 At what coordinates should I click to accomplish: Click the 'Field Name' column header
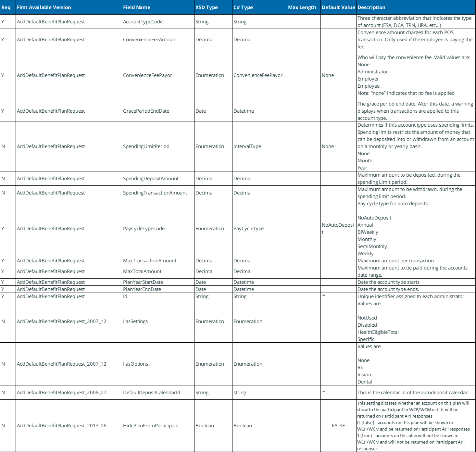pos(158,7)
